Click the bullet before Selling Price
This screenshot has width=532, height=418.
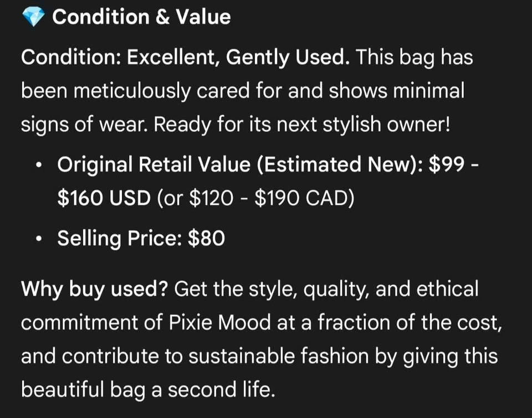click(x=38, y=239)
